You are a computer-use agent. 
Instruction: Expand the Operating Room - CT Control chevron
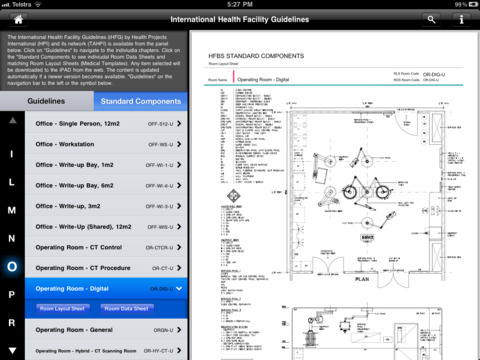click(179, 248)
